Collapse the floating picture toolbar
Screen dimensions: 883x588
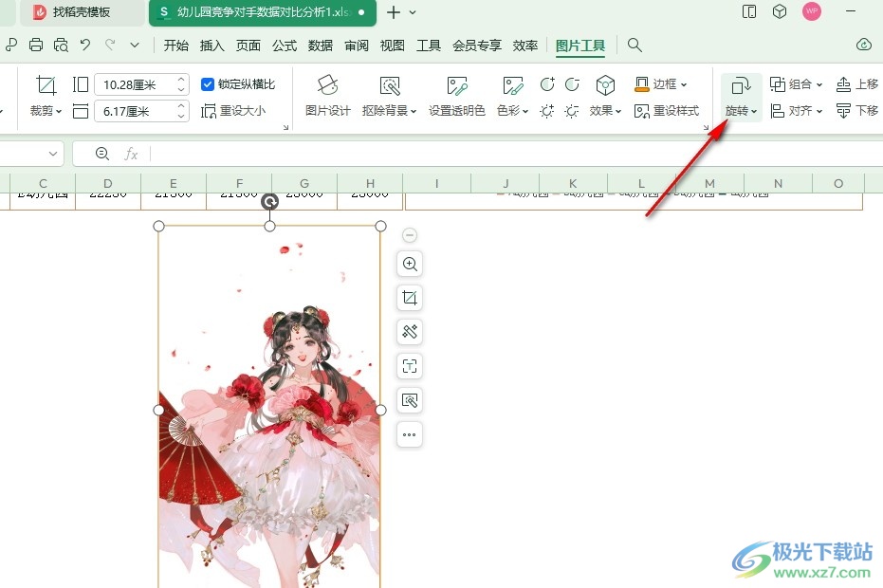(x=410, y=235)
